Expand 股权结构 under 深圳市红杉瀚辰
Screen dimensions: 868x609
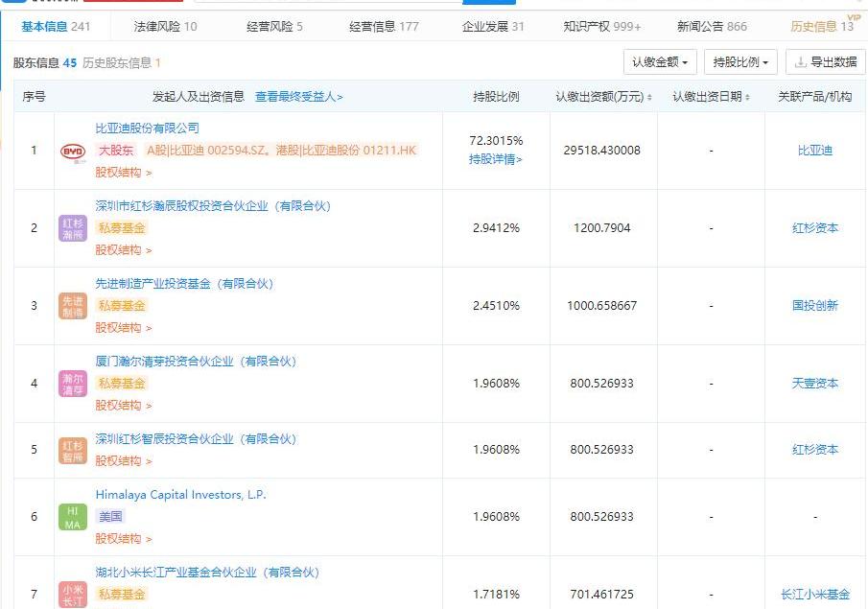tap(123, 250)
